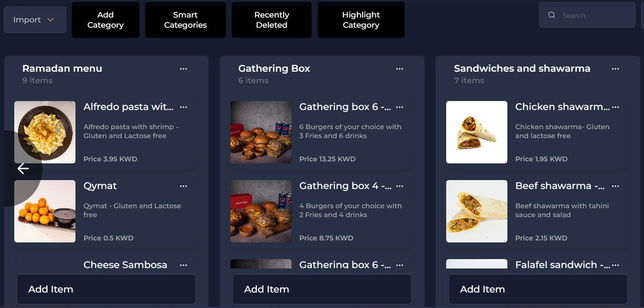The image size is (644, 308).
Task: Select the Alfredo pasta thumbnail image
Action: 45,132
